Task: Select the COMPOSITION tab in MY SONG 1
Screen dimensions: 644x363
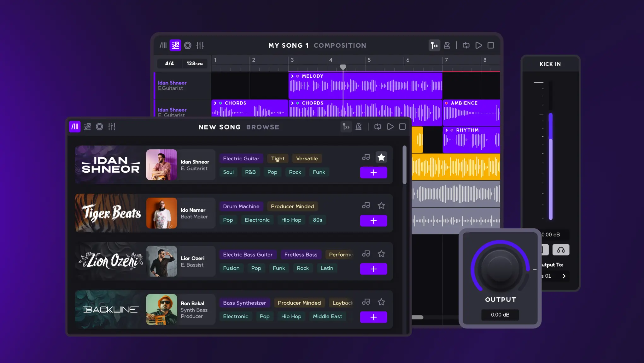Action: click(340, 45)
